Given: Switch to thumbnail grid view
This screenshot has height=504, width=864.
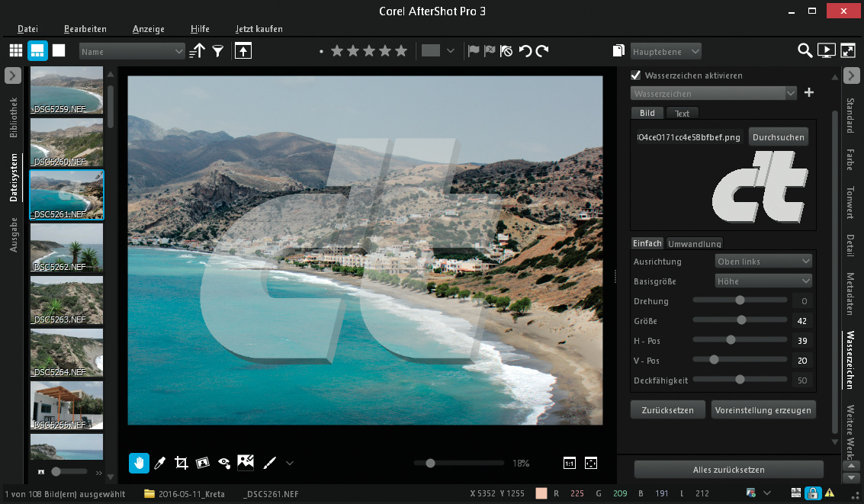Looking at the screenshot, I should 15,51.
